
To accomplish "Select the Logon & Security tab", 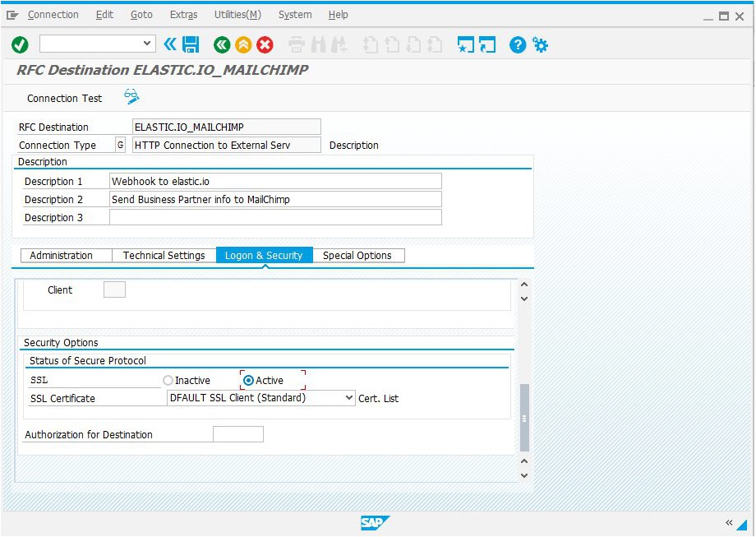I will click(x=265, y=255).
